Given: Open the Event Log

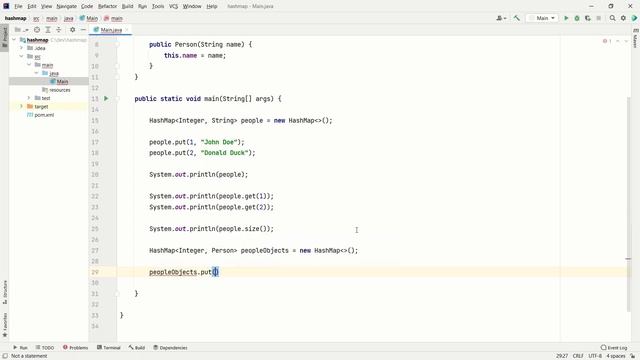Looking at the screenshot, I should tap(613, 348).
